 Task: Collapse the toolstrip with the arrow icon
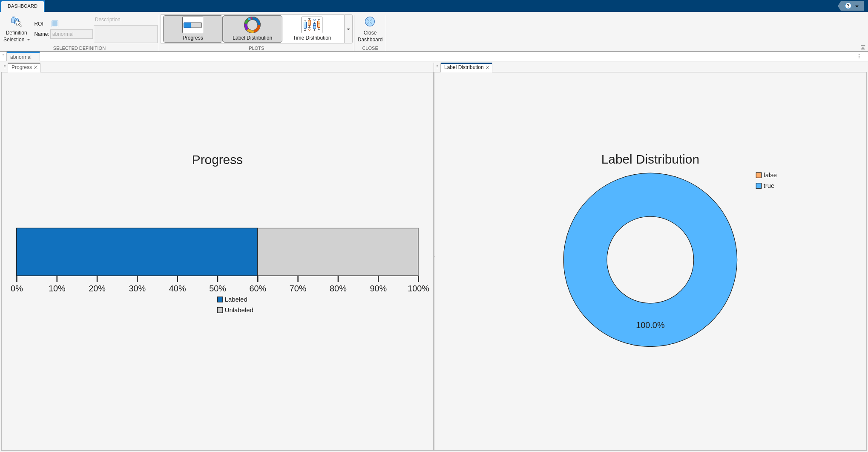tap(862, 47)
